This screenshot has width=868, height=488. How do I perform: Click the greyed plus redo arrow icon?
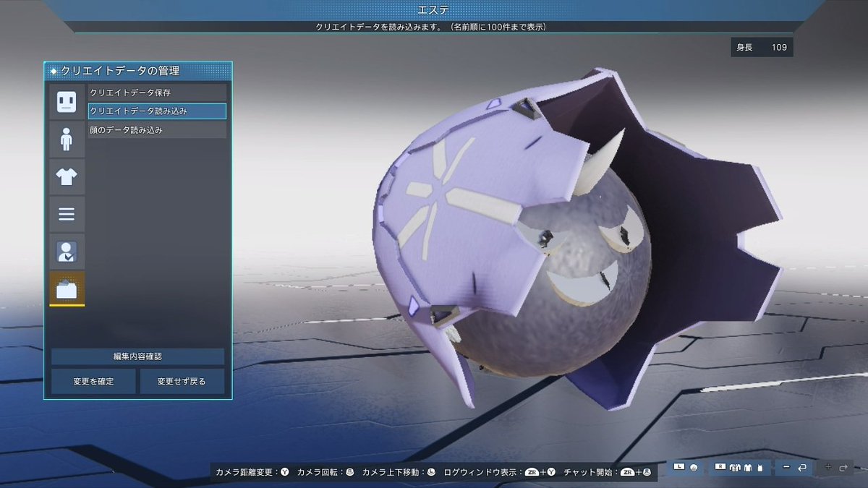[835, 468]
